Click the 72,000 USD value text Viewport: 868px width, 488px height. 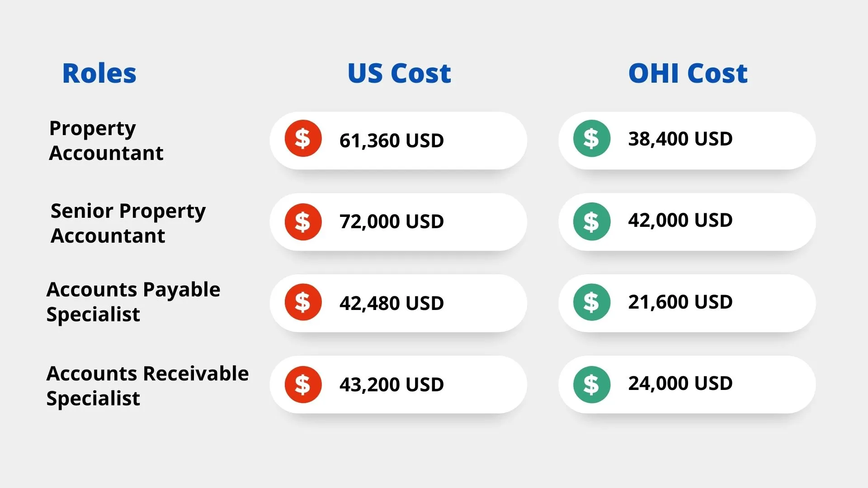click(392, 221)
